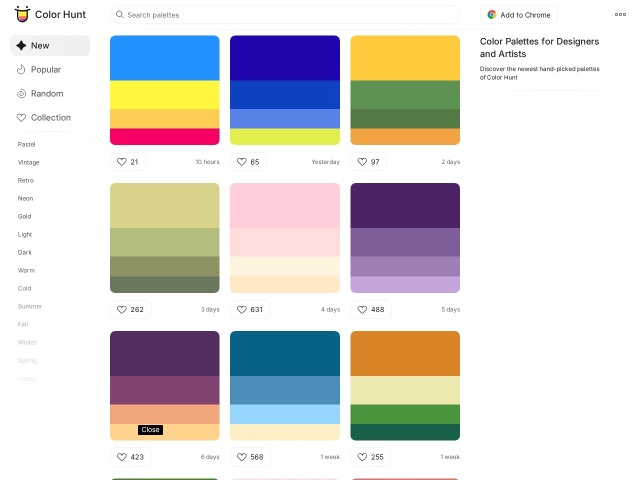Click the Chrome icon in Add to Chrome

click(492, 15)
